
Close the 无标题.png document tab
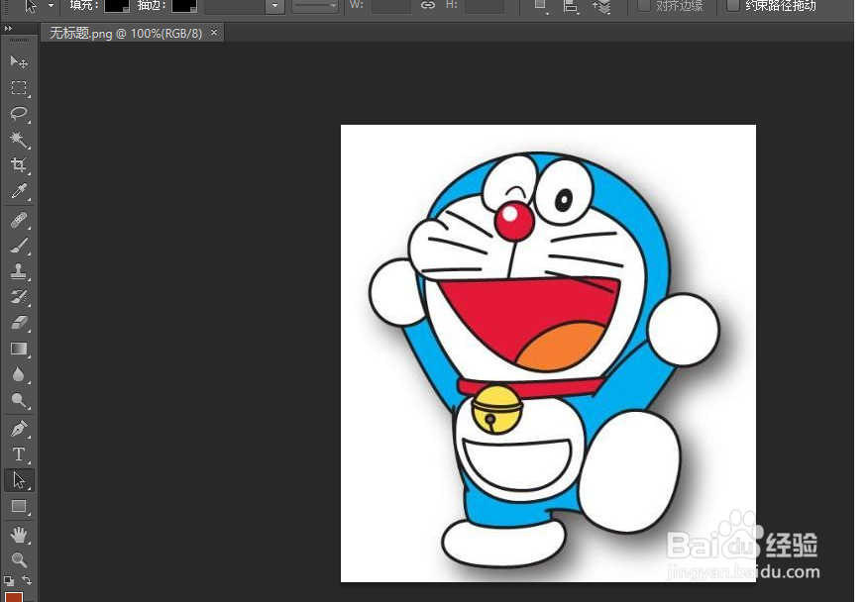(214, 33)
